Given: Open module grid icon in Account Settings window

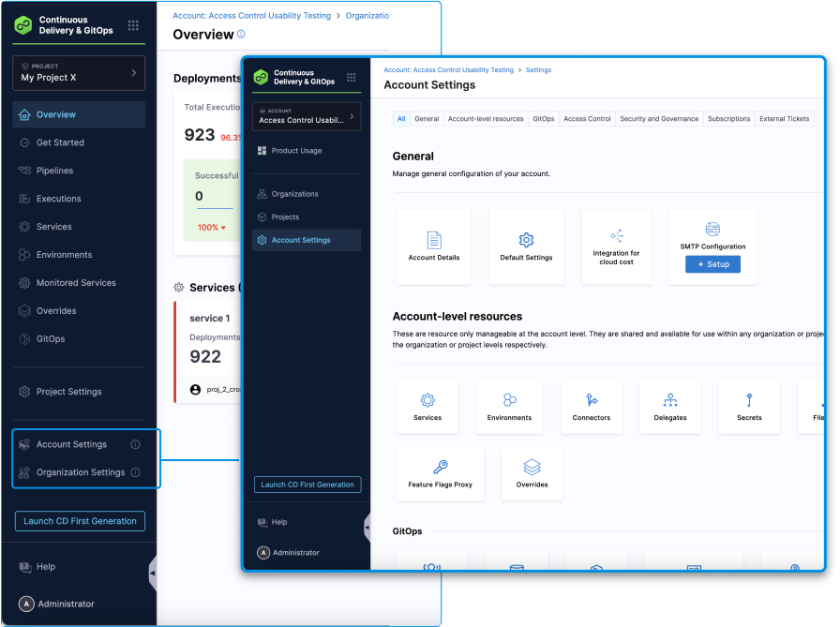Looking at the screenshot, I should pyautogui.click(x=351, y=77).
